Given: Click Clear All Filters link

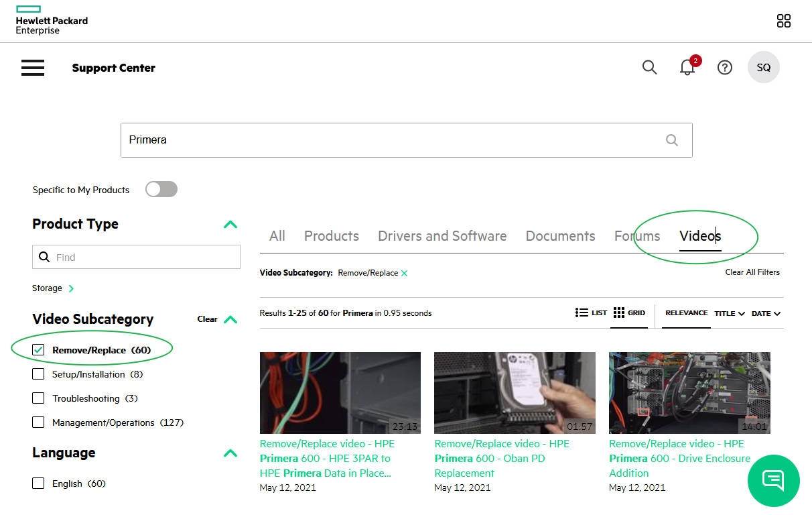Looking at the screenshot, I should tap(752, 272).
